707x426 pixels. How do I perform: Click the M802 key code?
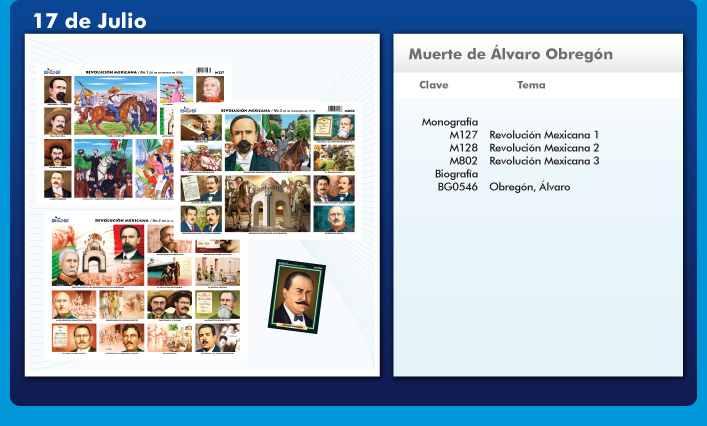[463, 160]
